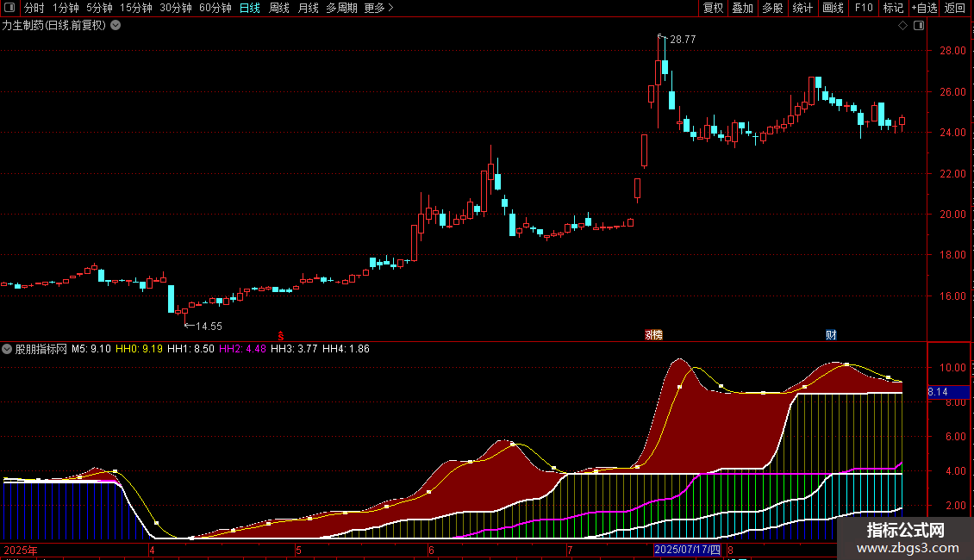This screenshot has width=974, height=560.
Task: Click the 涨榜 marker icon on chart
Action: pos(653,334)
